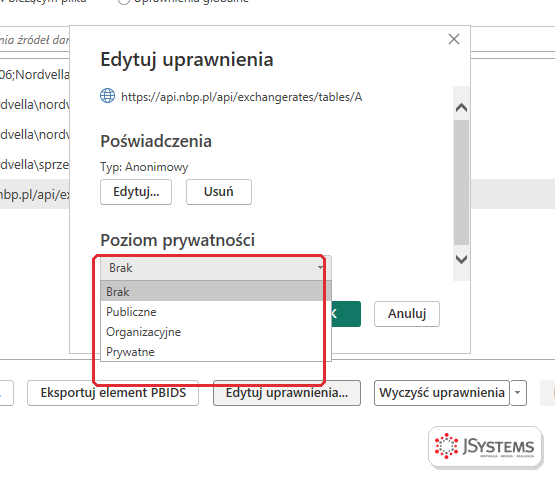
Task: Choose Organizacyjne privacy level
Action: [216, 332]
